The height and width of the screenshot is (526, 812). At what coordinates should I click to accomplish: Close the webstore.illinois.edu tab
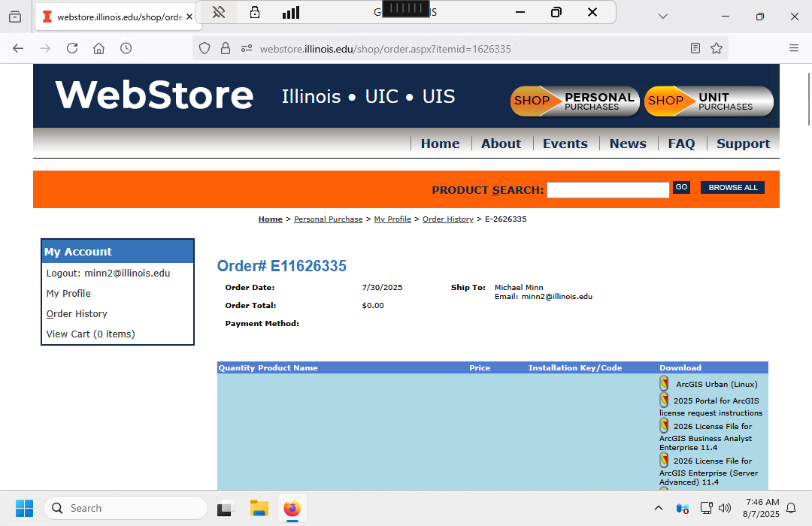pos(189,17)
